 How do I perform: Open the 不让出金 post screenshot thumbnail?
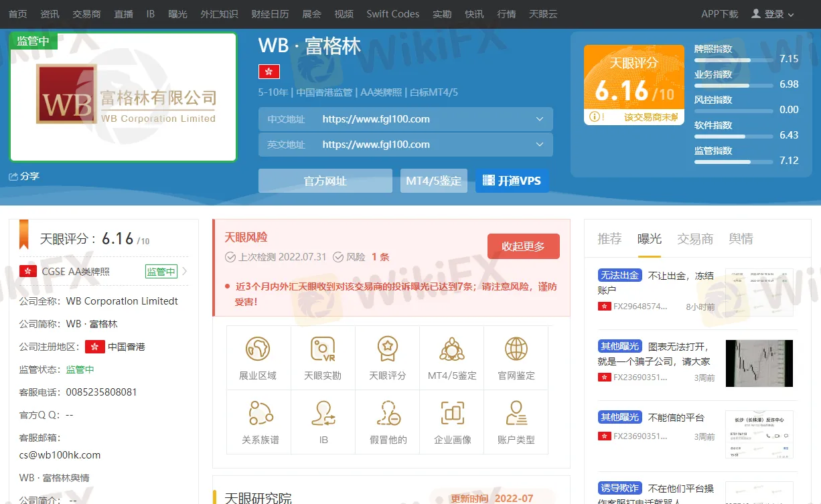tap(759, 292)
